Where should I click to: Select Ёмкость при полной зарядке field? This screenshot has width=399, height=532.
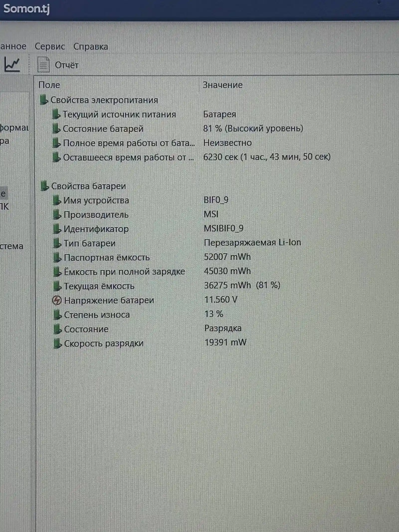[124, 272]
